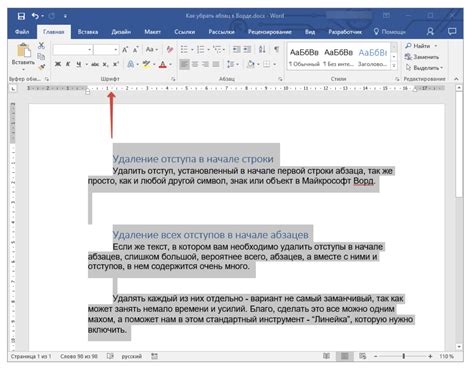Switch to Print Layout view in the status bar
The height and width of the screenshot is (370, 474).
point(345,356)
